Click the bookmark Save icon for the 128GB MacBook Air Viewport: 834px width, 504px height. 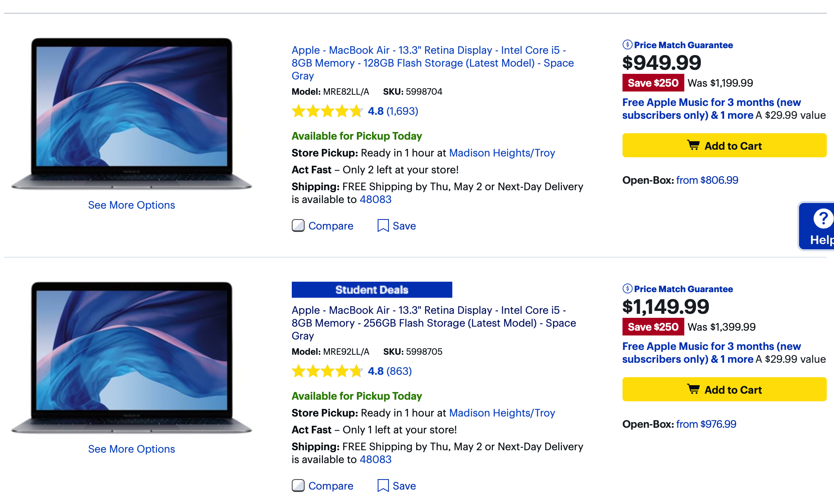point(383,226)
